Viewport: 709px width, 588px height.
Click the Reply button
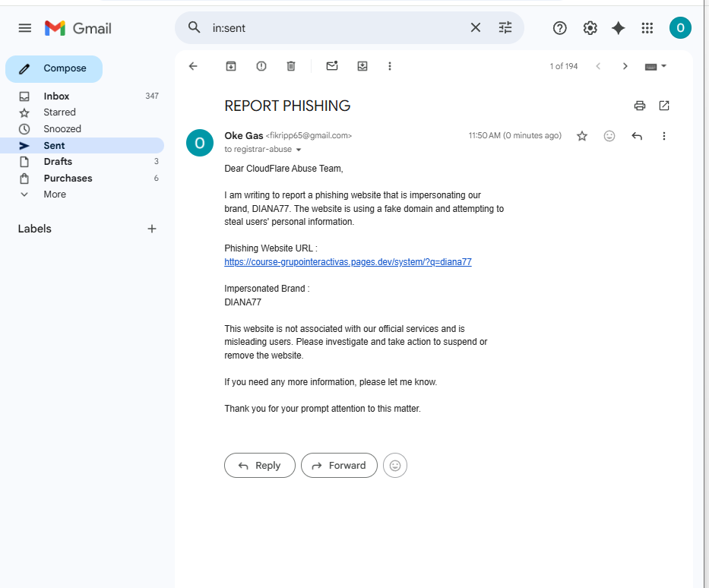tap(260, 465)
